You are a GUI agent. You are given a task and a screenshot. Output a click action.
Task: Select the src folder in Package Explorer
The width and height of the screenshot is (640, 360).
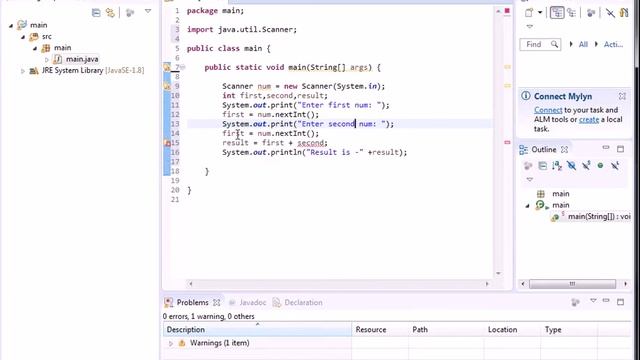coord(47,36)
